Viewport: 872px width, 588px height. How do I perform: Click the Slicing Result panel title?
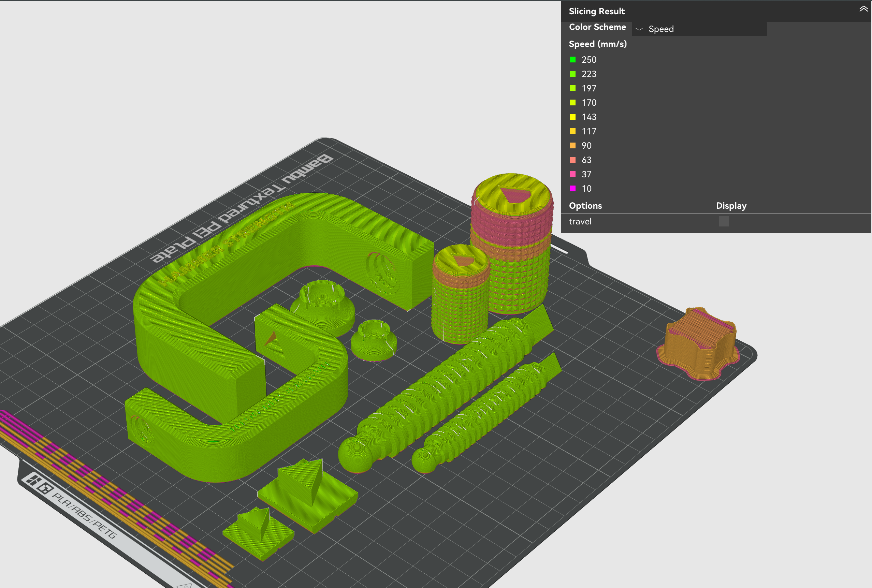click(596, 11)
